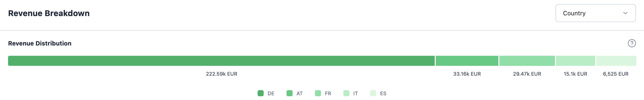This screenshot has width=644, height=100.
Task: Click the Revenue Distribution heading
Action: (40, 43)
